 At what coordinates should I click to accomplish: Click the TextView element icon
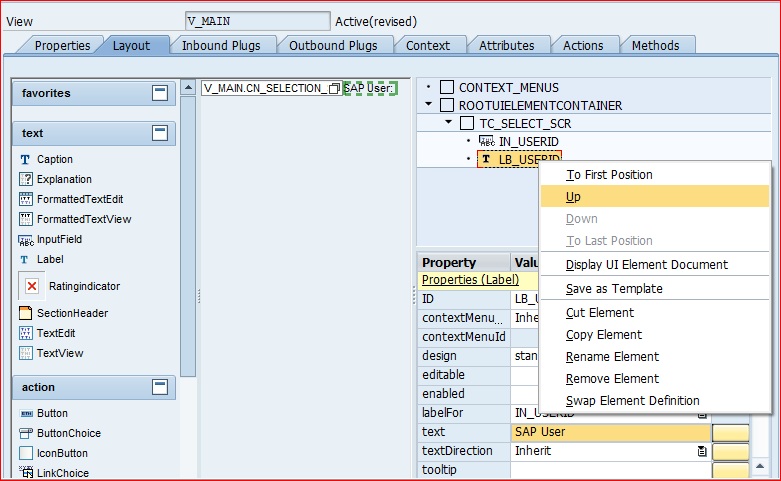pos(25,353)
